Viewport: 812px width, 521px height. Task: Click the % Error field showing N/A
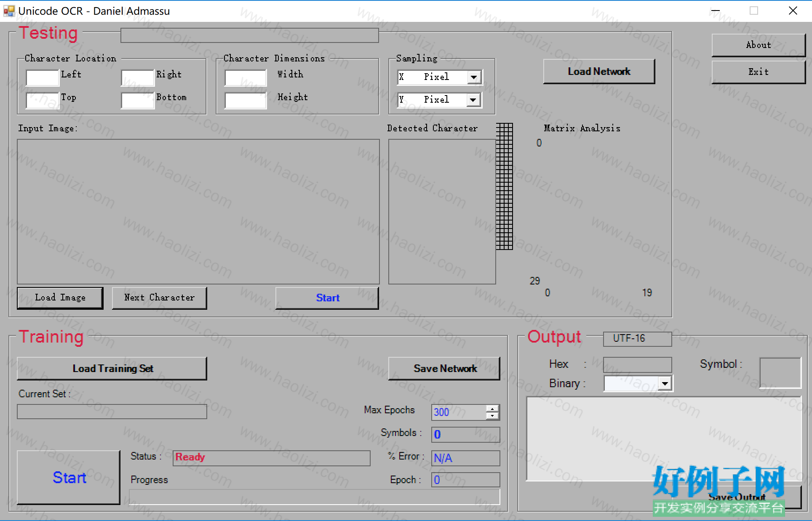click(466, 458)
